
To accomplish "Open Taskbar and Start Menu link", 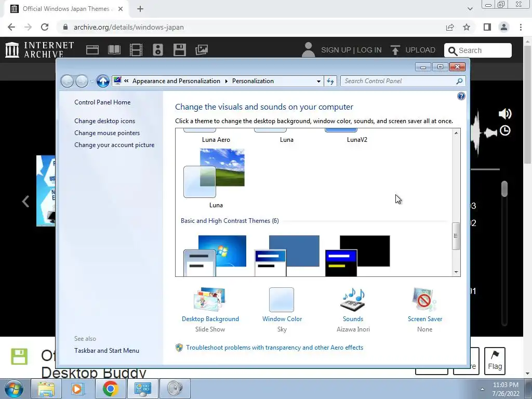I will pos(107,351).
